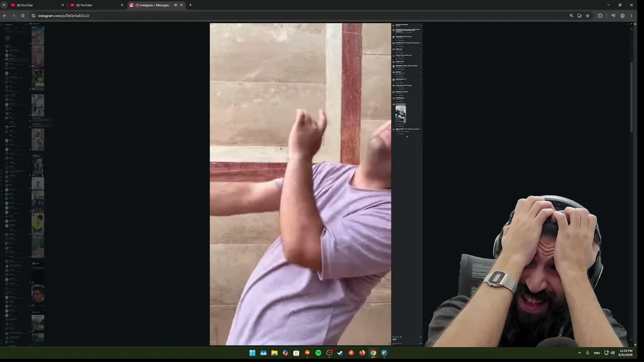View site information for instagram.com
The image size is (644, 362).
point(33,16)
